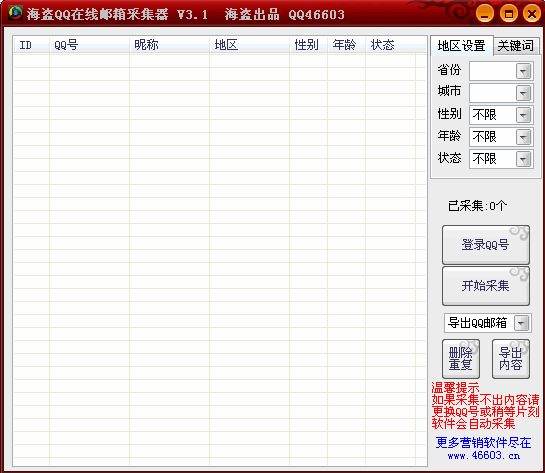
Task: Sort by the 性别 column header
Action: click(x=308, y=45)
